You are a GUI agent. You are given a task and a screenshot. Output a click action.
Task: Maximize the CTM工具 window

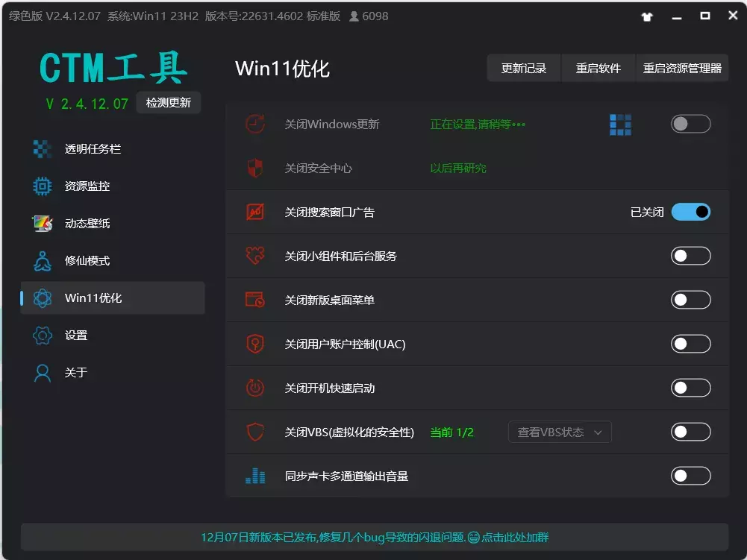pyautogui.click(x=705, y=16)
